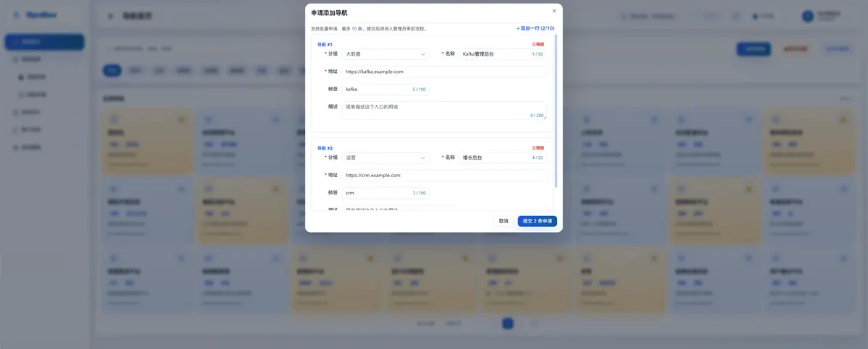The height and width of the screenshot is (349, 868).
Task: Click the 地址 field with https://kafka.example.com
Action: [x=444, y=72]
